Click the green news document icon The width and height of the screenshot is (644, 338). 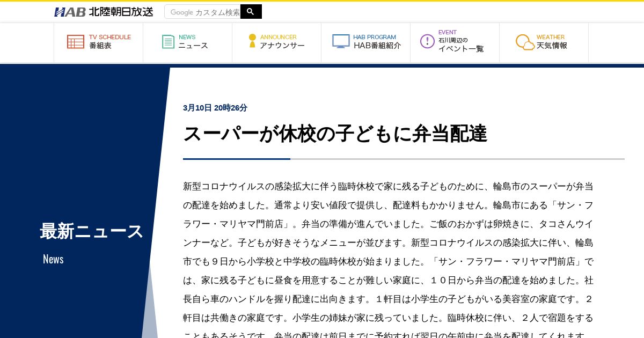coord(169,42)
